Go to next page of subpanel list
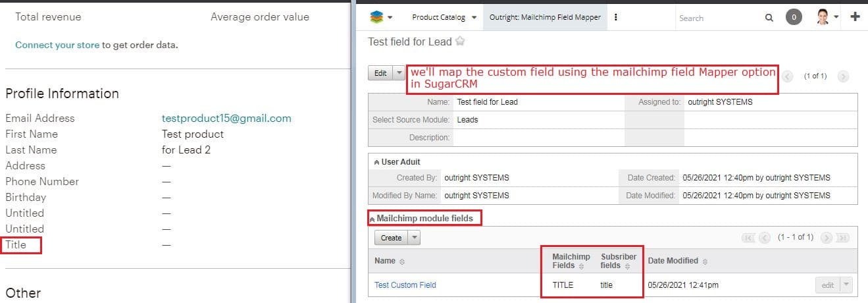 click(827, 237)
